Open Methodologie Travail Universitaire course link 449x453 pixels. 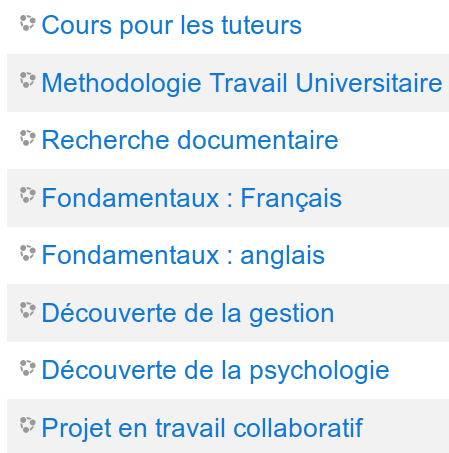[x=242, y=83]
